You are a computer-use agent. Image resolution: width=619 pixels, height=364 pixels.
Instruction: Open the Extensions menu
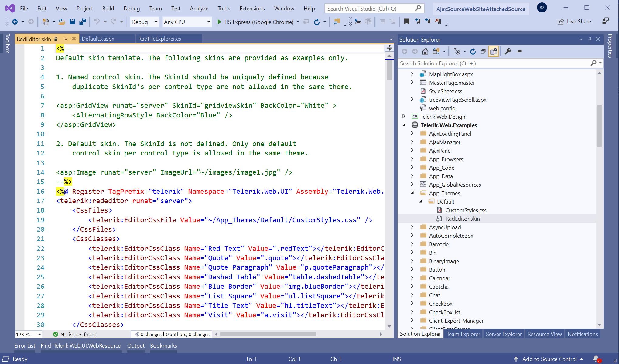[252, 9]
